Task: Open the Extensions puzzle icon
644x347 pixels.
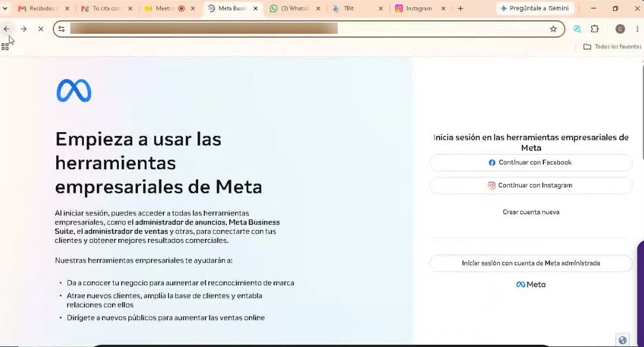Action: click(595, 29)
